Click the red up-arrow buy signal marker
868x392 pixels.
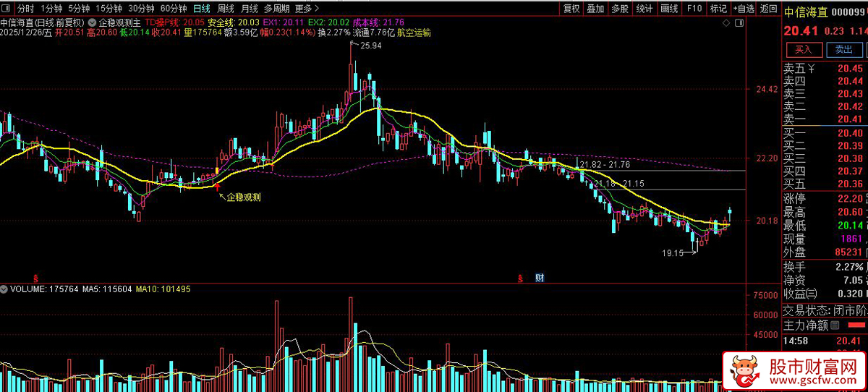(216, 187)
